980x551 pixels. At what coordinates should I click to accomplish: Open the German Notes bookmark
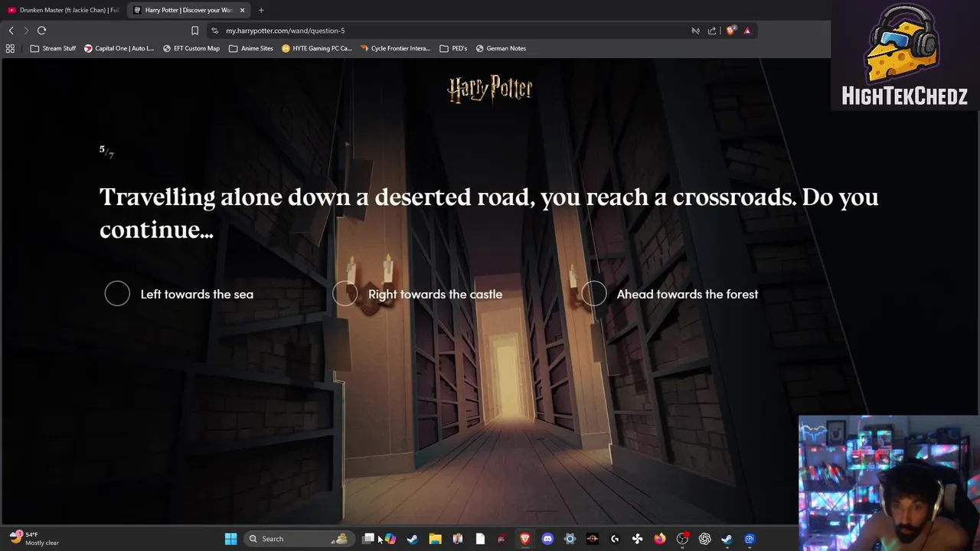[x=501, y=48]
